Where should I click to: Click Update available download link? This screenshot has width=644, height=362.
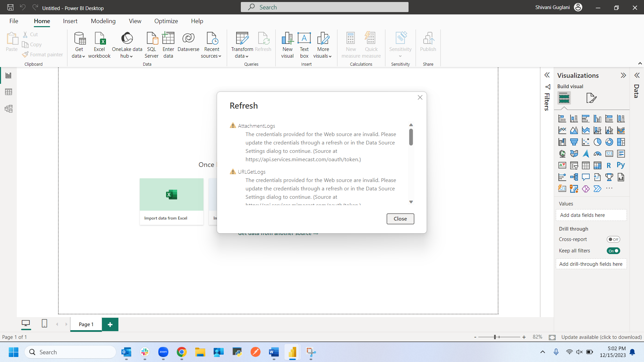pyautogui.click(x=601, y=337)
